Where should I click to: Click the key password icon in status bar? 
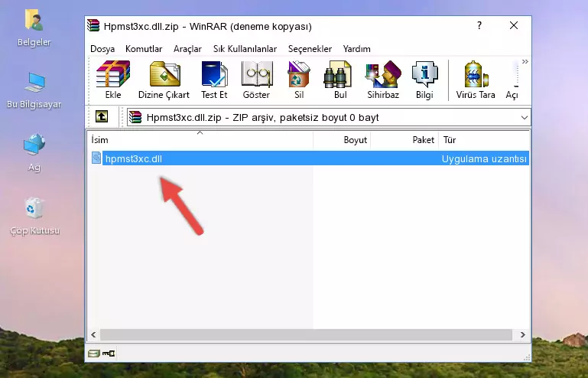pos(109,354)
